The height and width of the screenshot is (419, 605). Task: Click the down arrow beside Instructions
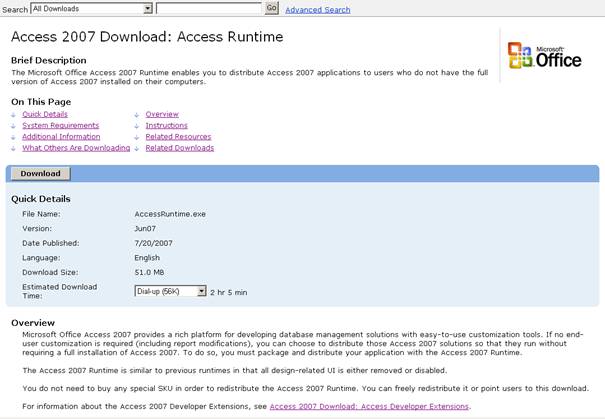tap(137, 126)
